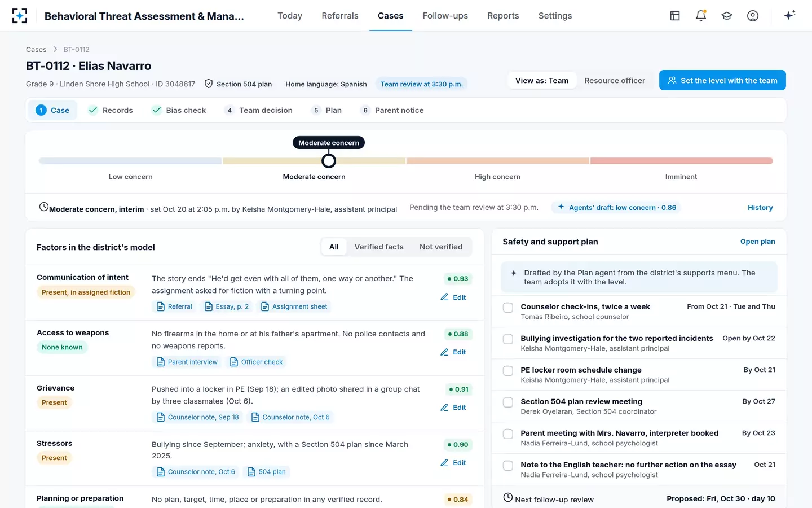
Task: Check Parent meeting with Mrs. Navarro
Action: 508,434
